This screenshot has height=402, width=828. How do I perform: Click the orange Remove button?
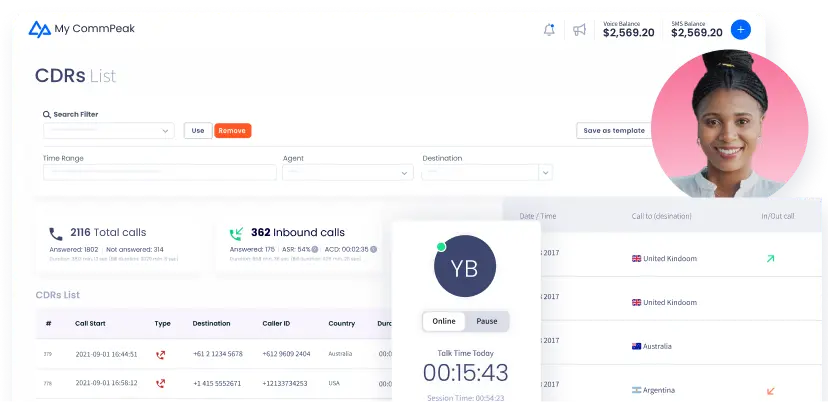[232, 130]
